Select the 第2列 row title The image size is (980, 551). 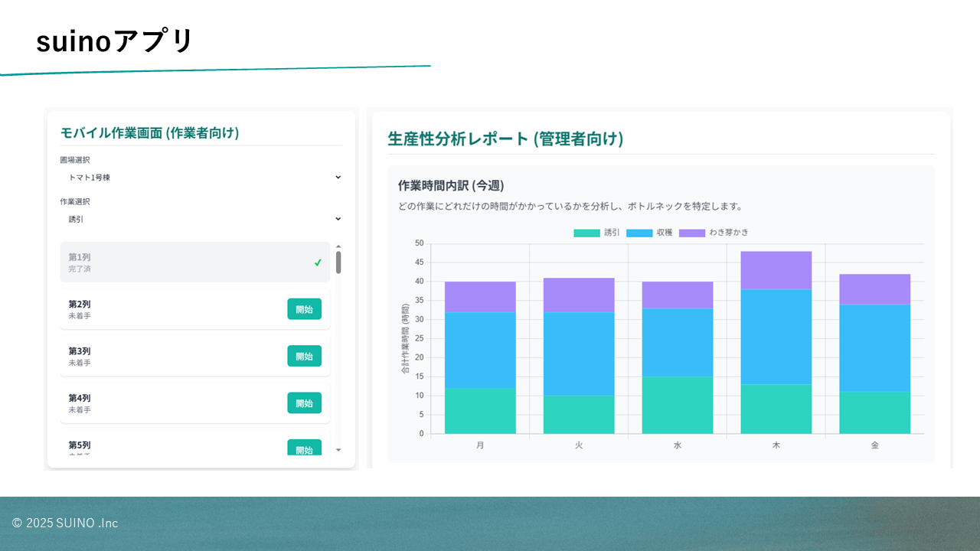(80, 304)
